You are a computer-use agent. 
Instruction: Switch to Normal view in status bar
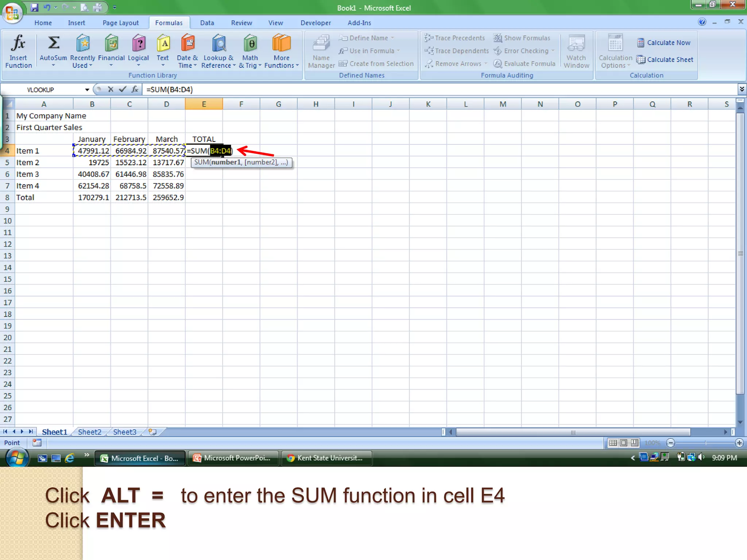point(613,443)
